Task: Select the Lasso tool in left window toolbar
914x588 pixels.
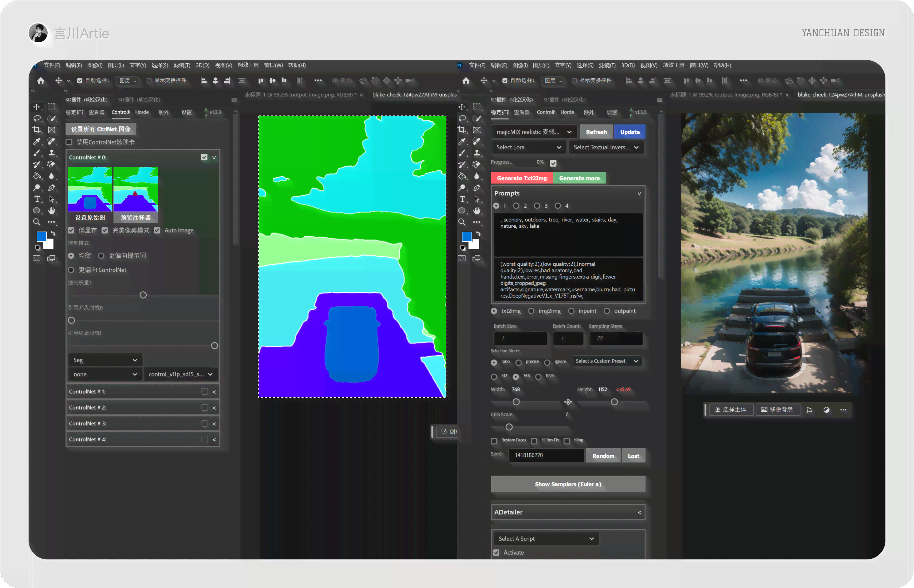Action: pos(37,118)
